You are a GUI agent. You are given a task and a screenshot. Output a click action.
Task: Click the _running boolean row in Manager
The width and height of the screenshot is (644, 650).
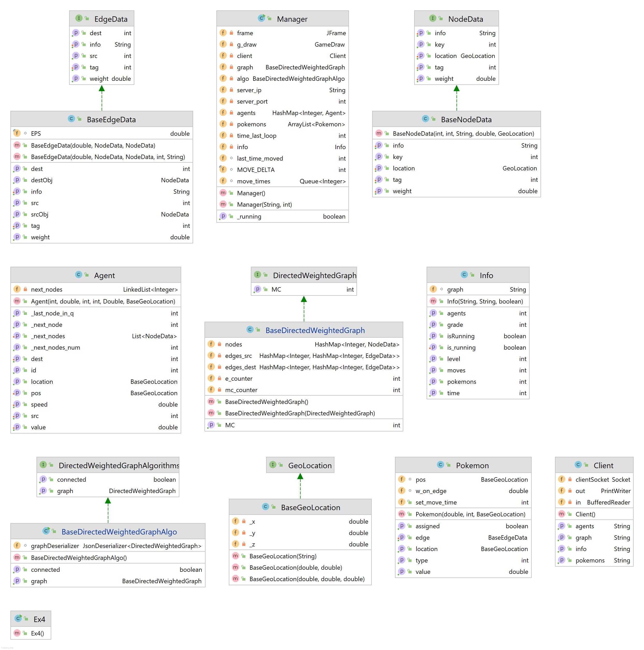click(282, 216)
